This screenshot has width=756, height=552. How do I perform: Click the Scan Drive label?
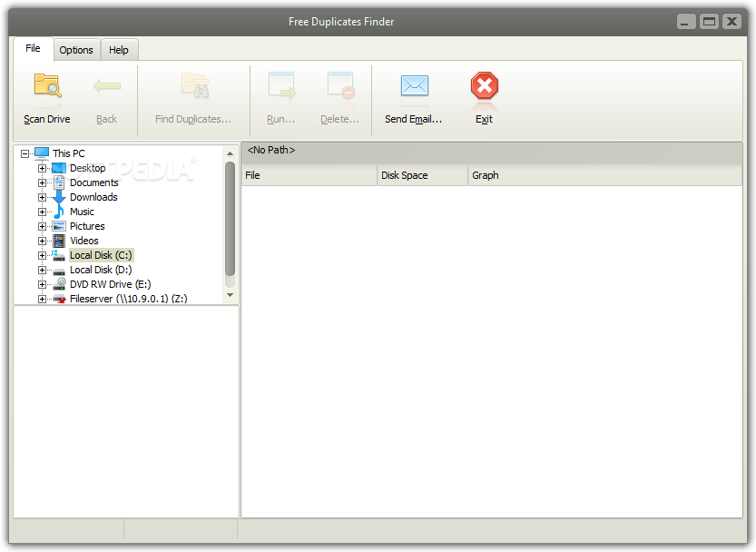click(x=47, y=119)
